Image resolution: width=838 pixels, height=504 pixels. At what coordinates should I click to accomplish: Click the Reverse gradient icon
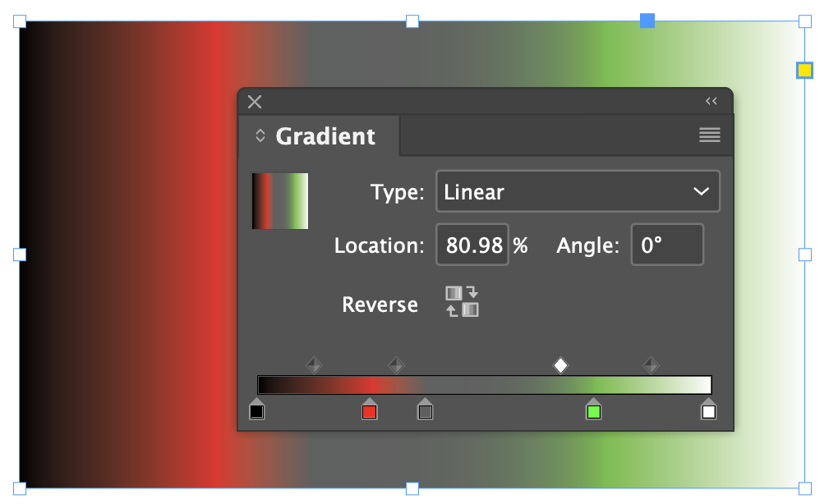pyautogui.click(x=461, y=301)
